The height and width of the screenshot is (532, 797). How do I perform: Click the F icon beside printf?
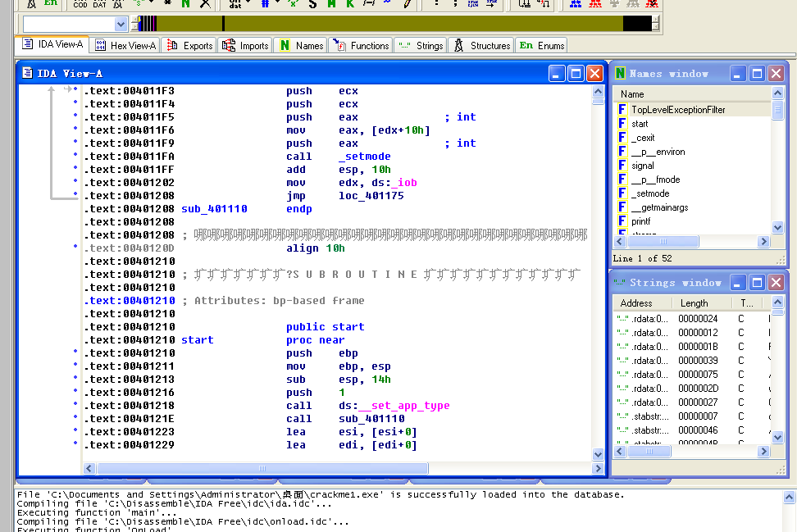[x=622, y=221]
